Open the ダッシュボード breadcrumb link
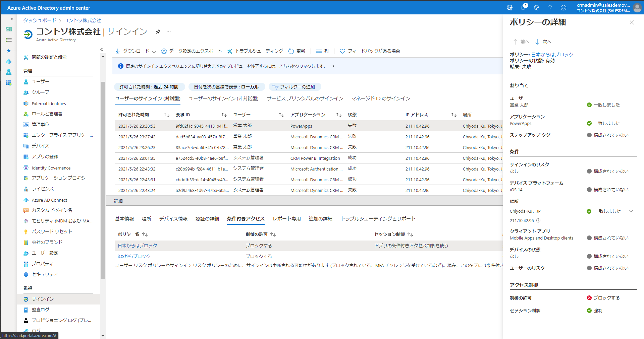 click(x=40, y=20)
